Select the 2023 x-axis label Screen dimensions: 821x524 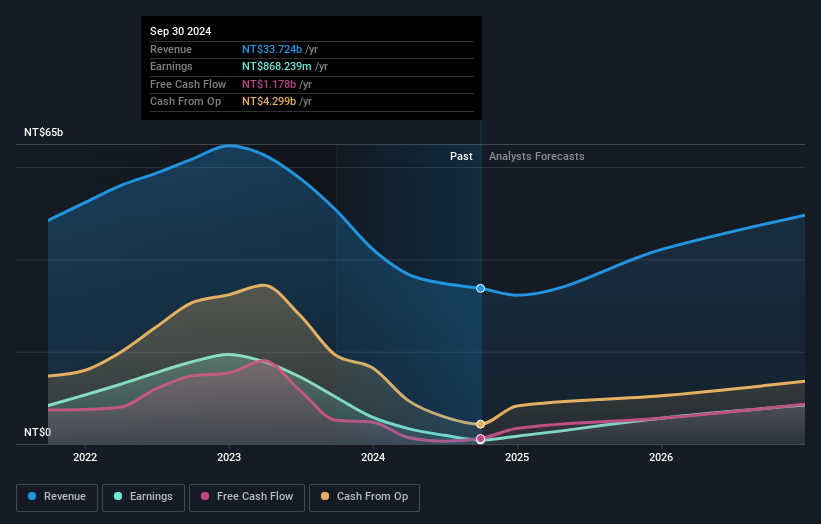[229, 458]
